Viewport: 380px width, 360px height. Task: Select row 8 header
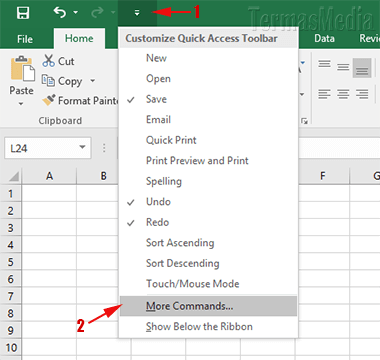pos(11,313)
